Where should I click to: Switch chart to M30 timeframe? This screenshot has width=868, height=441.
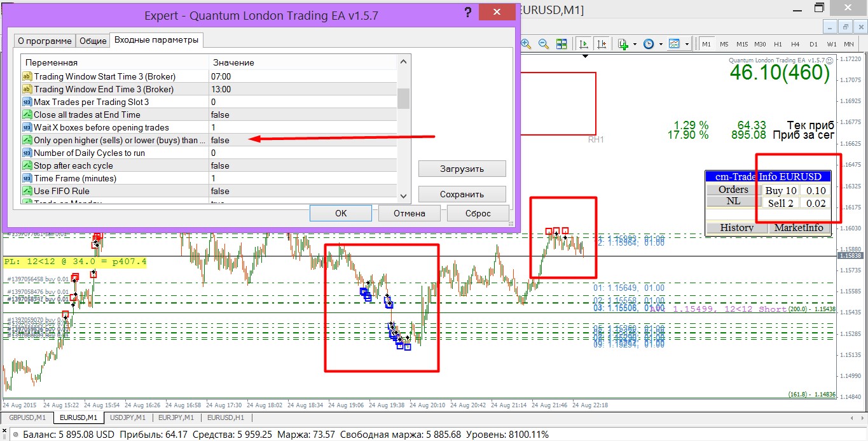(x=760, y=44)
